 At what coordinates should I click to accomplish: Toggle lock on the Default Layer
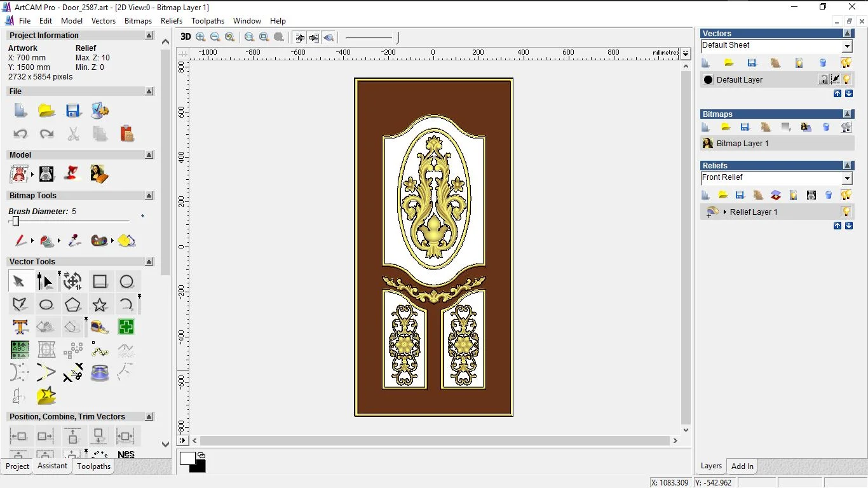click(x=824, y=79)
